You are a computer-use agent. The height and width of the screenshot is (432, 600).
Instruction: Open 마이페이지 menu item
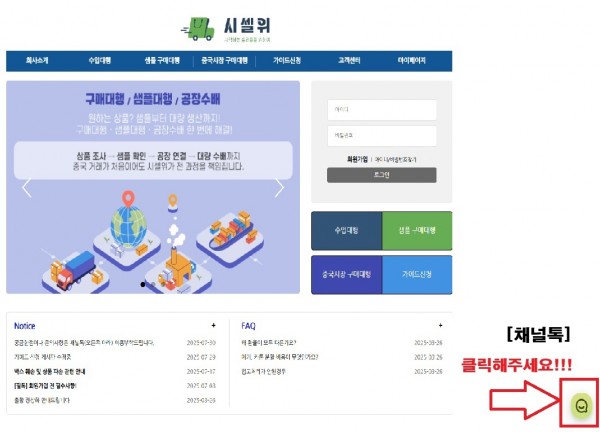click(412, 60)
